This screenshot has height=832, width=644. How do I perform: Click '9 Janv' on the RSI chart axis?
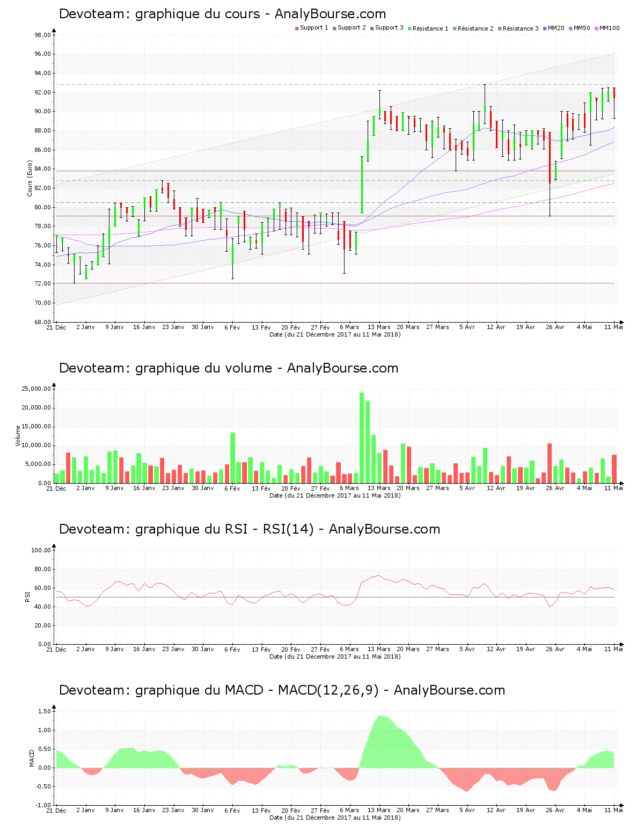(x=115, y=649)
